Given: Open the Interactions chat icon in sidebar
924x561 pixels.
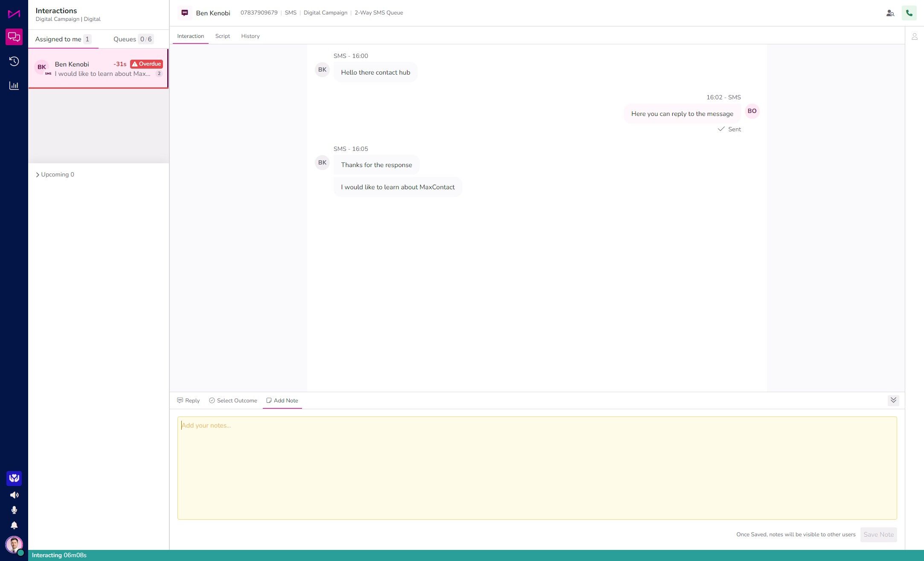Looking at the screenshot, I should (14, 37).
